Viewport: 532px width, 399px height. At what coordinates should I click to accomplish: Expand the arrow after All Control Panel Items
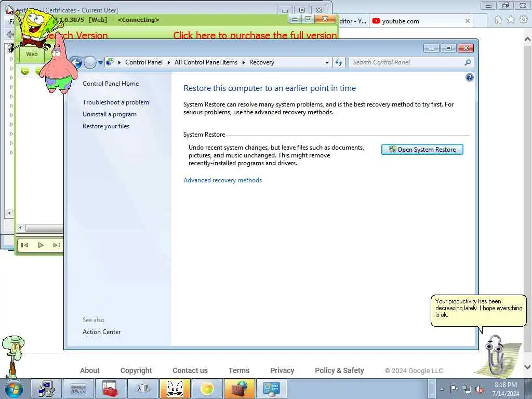pos(243,62)
